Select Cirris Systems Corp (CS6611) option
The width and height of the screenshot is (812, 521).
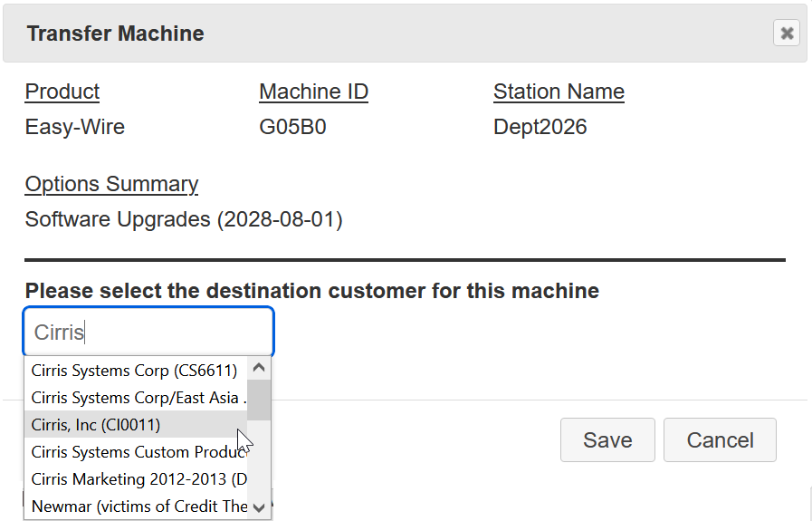tap(136, 371)
